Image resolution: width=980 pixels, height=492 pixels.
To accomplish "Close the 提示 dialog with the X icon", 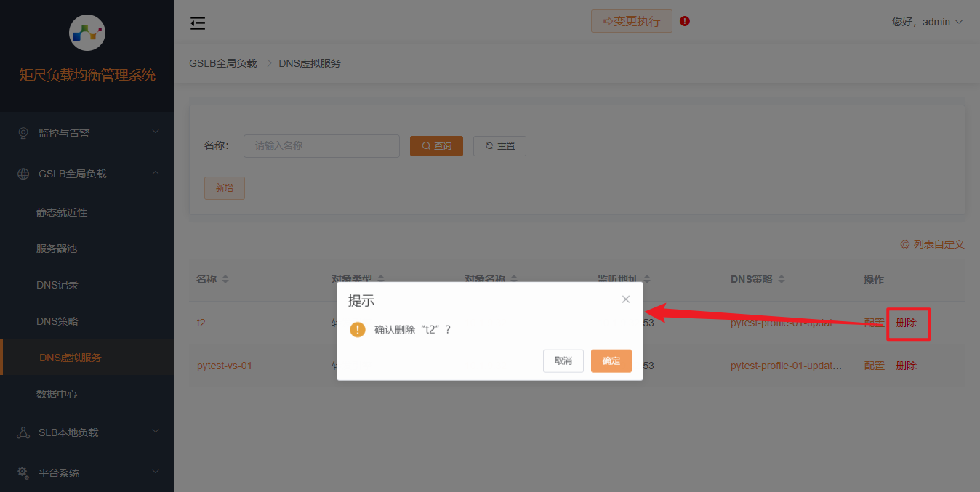I will (x=626, y=299).
